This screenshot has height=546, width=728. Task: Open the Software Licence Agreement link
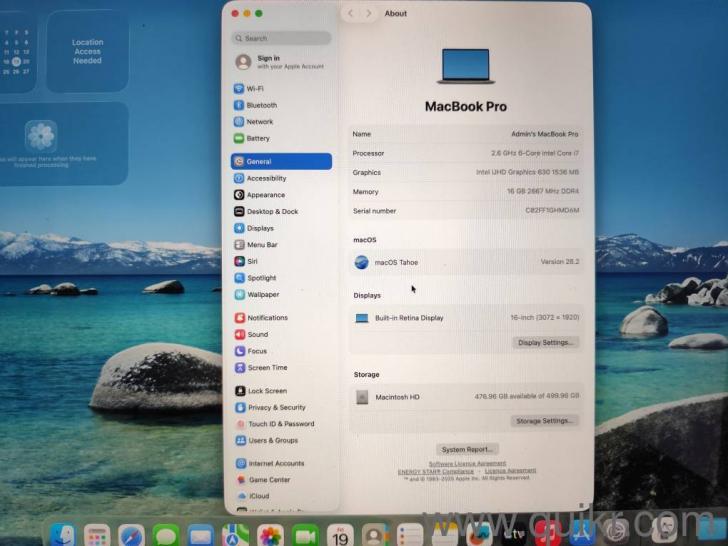click(x=467, y=463)
